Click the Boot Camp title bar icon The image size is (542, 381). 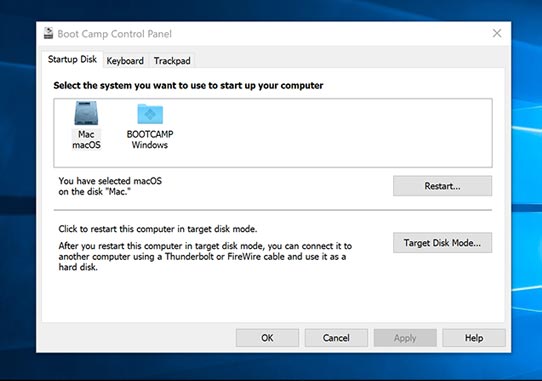pos(48,34)
